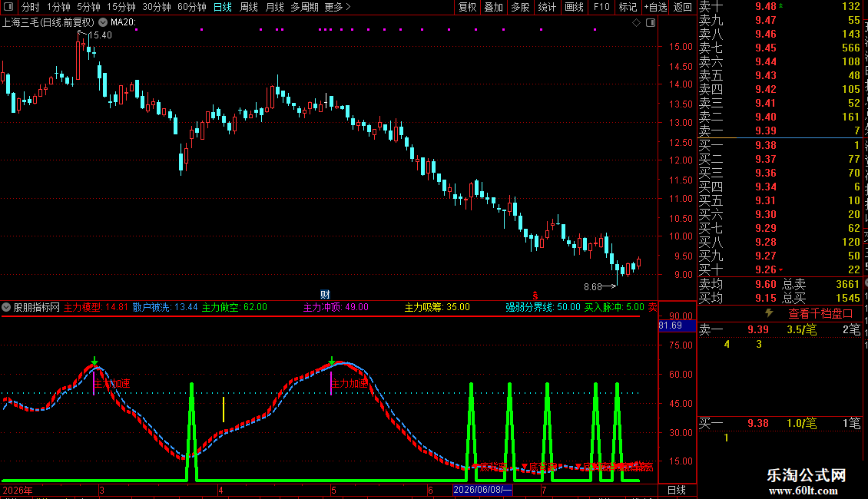Click the 叠加 overlay button
Image resolution: width=868 pixels, height=499 pixels.
pyautogui.click(x=494, y=7)
